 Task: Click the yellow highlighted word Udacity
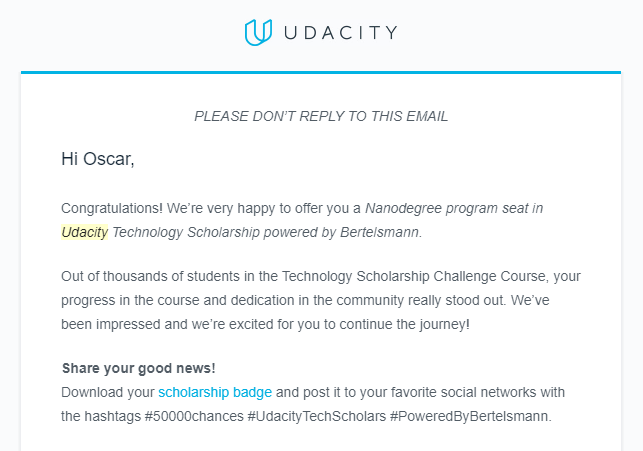[x=84, y=233]
